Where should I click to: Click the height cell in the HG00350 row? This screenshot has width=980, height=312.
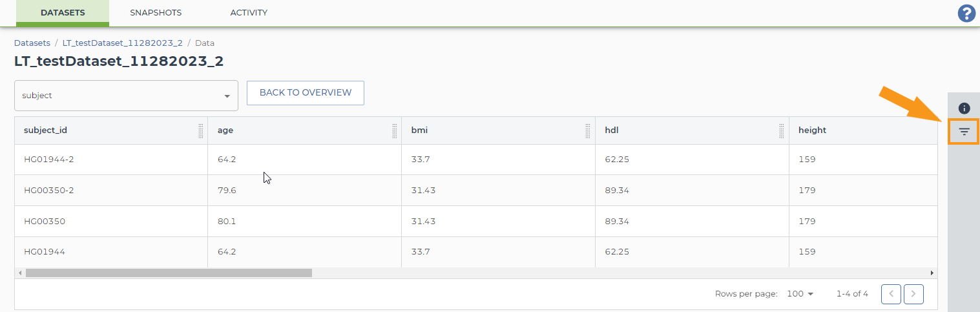point(863,222)
